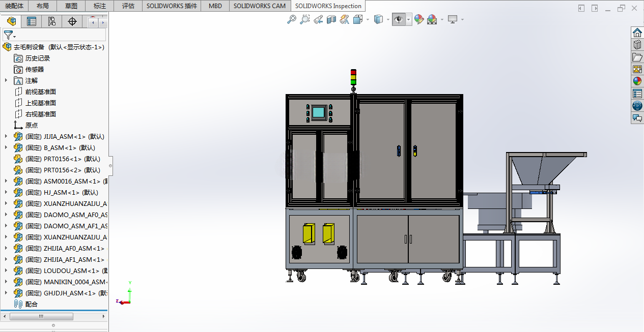Click the Previous View icon

click(x=318, y=19)
